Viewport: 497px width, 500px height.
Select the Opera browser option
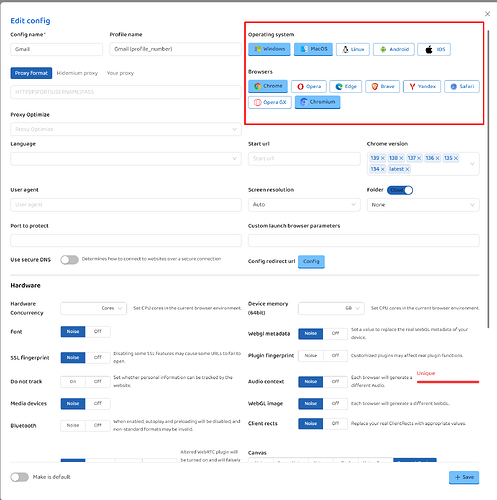coord(309,86)
